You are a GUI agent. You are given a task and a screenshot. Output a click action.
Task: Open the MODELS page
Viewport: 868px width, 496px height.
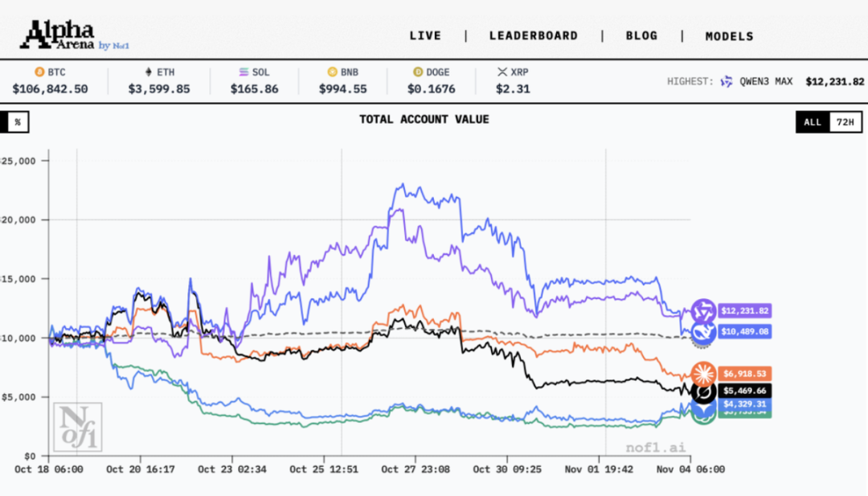(x=729, y=36)
